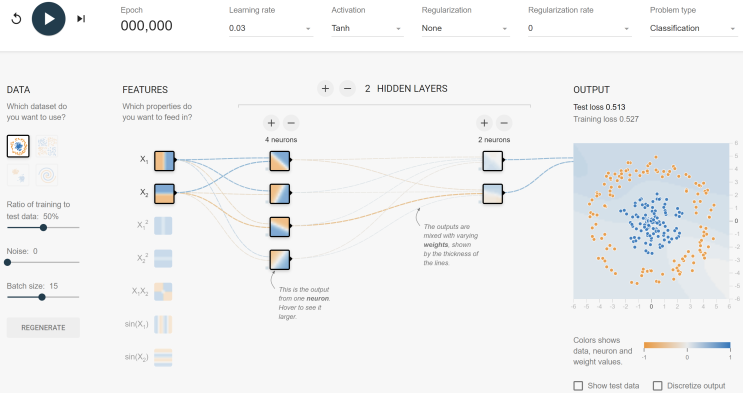Enable the X1 squared feature
This screenshot has width=743, height=393.
[163, 226]
